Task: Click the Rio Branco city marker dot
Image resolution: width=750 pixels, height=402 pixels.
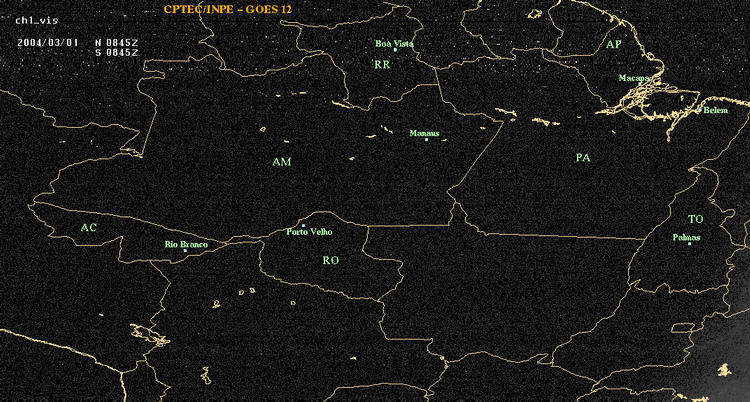Action: click(185, 251)
